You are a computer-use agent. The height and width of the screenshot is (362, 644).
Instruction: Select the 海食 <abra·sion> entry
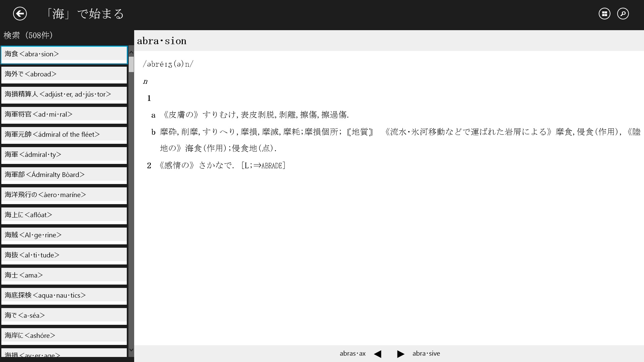[x=64, y=54]
